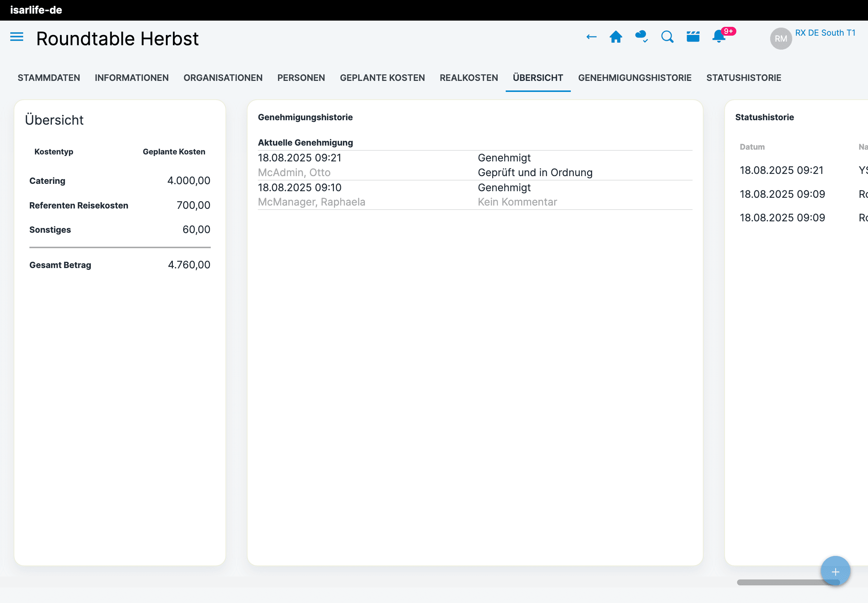Open the search magnifier icon

tap(667, 37)
